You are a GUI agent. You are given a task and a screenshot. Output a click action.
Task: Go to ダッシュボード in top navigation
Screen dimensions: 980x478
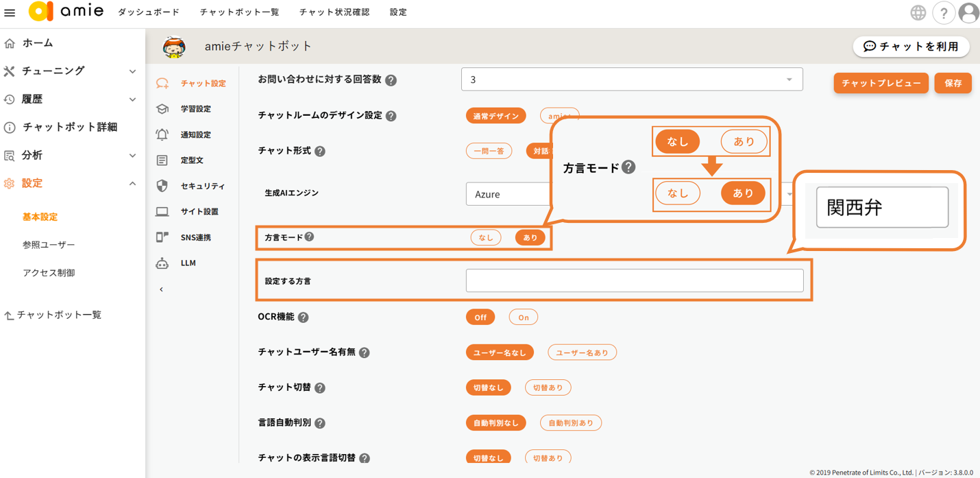click(x=148, y=12)
